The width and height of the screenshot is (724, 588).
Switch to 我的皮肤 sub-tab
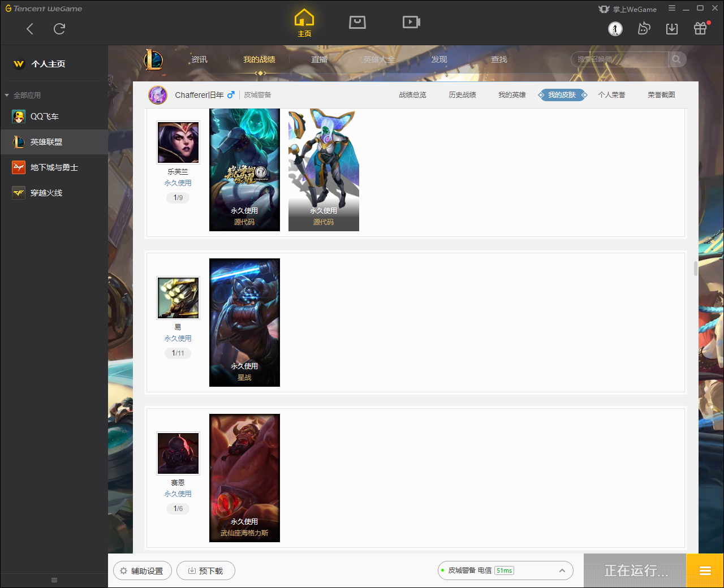click(x=562, y=95)
